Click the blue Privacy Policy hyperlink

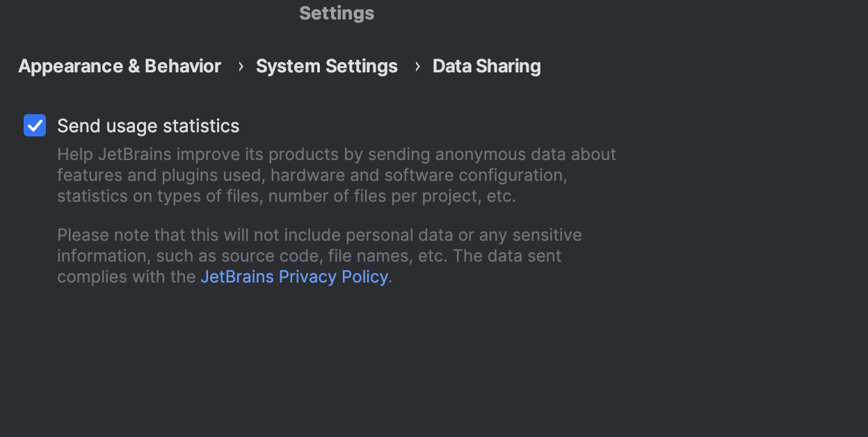[x=294, y=276]
